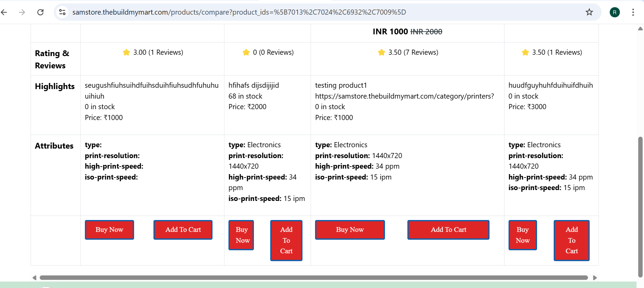Click the printers category URL text

coord(405,96)
